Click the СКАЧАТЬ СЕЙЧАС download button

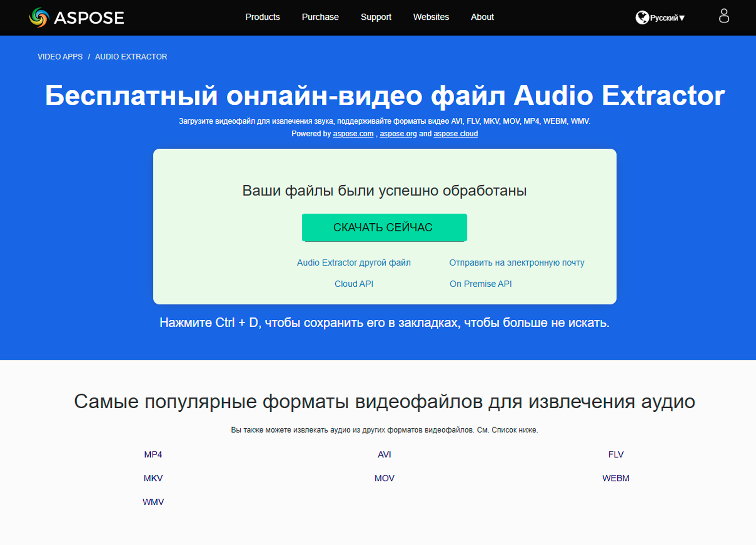384,227
